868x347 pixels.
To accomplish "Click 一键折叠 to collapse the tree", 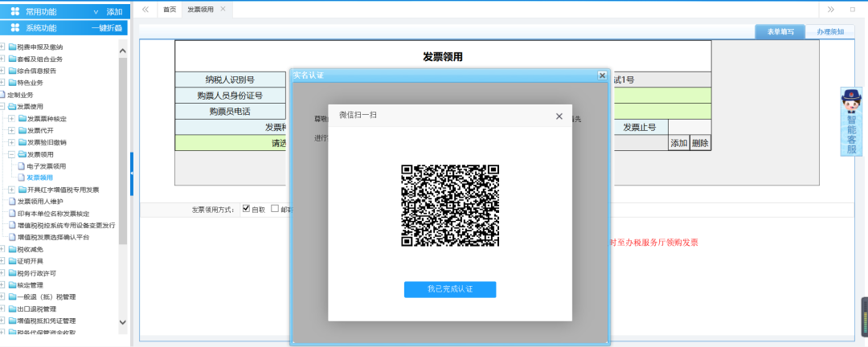I will point(106,27).
